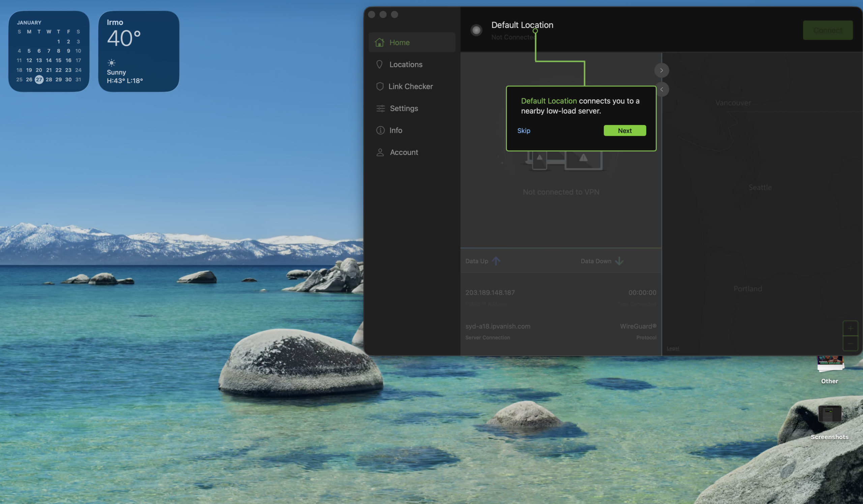Open the Locations pin icon
The image size is (863, 504).
point(379,64)
